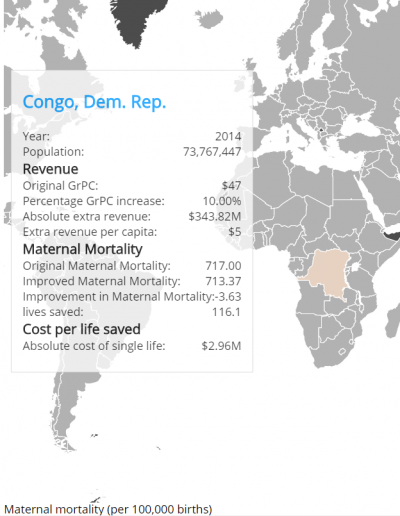Select Greenland on the map

pos(140,20)
